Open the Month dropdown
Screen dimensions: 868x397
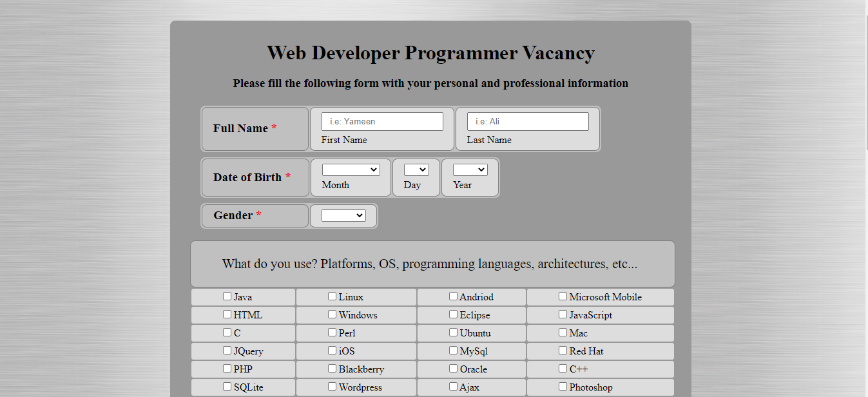(x=351, y=169)
